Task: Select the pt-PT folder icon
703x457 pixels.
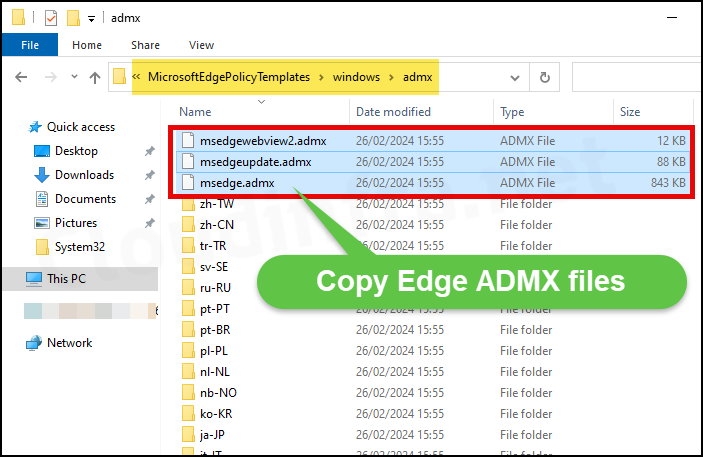Action: pos(188,309)
